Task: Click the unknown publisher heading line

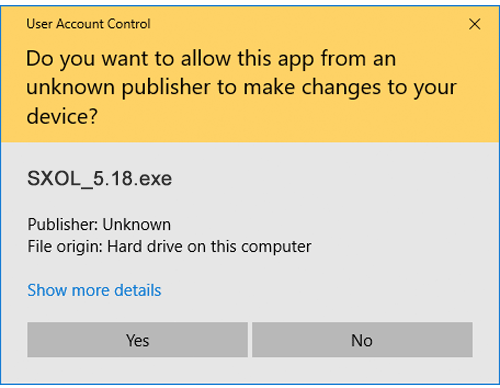Action: click(x=241, y=88)
